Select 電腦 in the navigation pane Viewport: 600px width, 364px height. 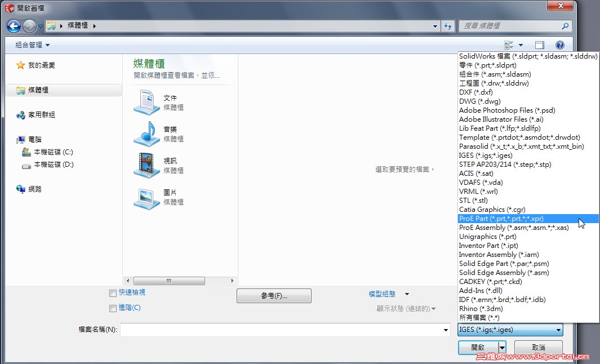(x=29, y=140)
